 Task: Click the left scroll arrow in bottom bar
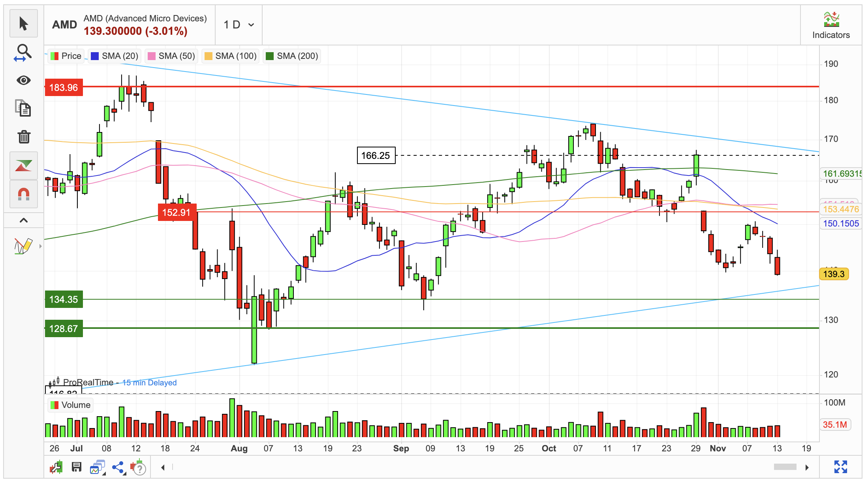click(163, 468)
